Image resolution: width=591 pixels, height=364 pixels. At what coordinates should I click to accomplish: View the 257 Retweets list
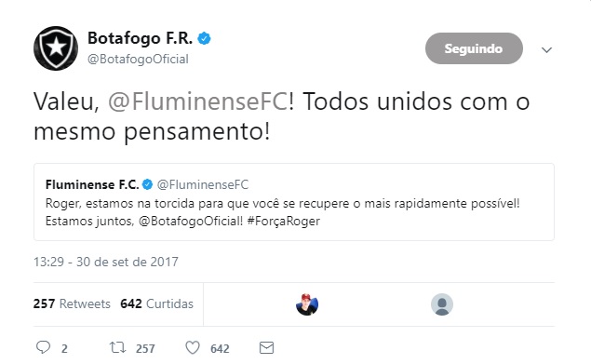pos(72,303)
